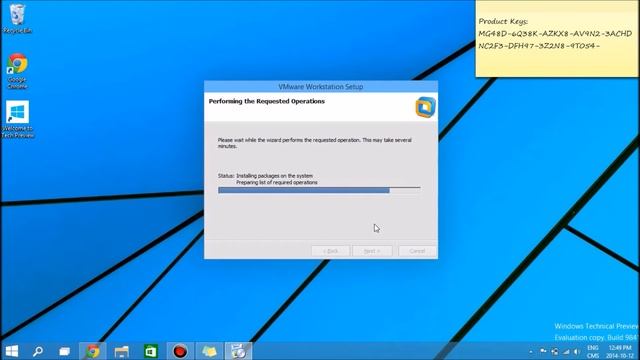The height and width of the screenshot is (360, 640).
Task: Open File Explorer from the taskbar
Action: click(x=122, y=351)
